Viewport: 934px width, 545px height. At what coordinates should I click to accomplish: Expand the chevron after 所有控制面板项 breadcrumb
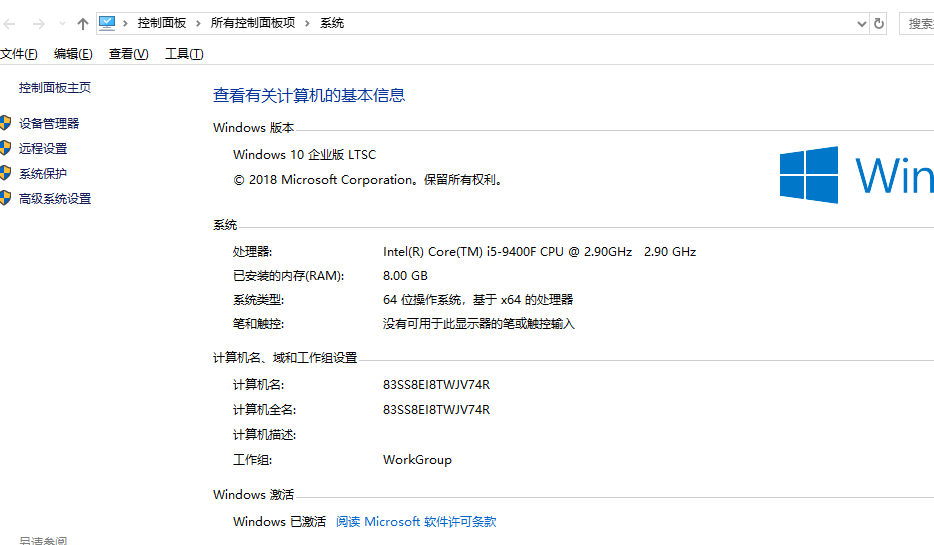(x=307, y=23)
